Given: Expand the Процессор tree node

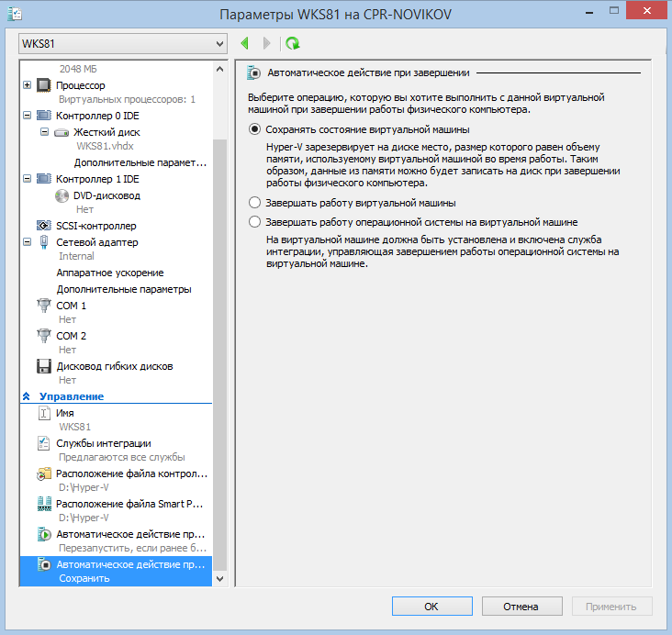Looking at the screenshot, I should tap(27, 85).
